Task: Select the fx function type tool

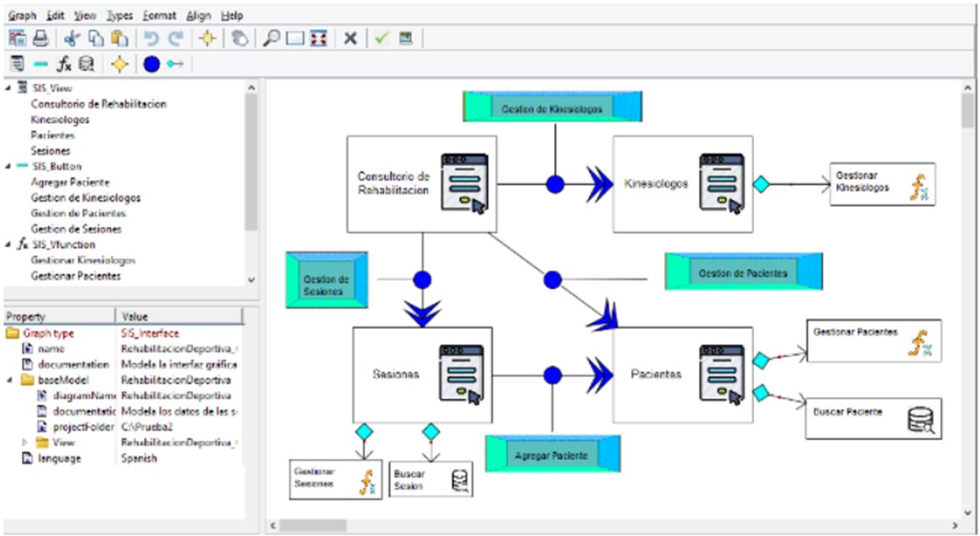Action: [64, 64]
